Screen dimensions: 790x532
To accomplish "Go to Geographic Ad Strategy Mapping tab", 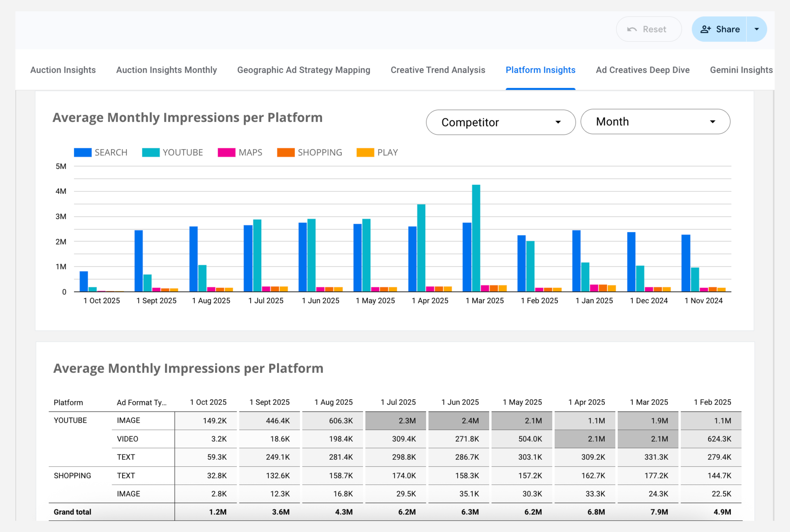I will pos(304,70).
